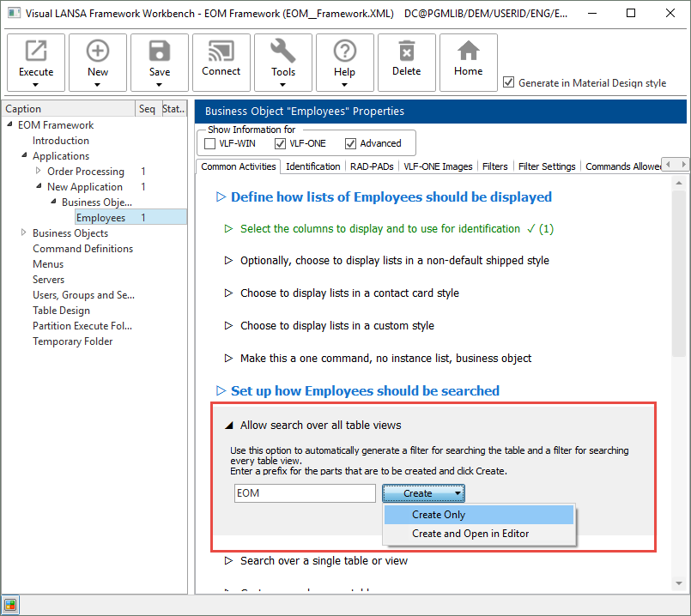Select Introduction in the tree

tap(61, 141)
